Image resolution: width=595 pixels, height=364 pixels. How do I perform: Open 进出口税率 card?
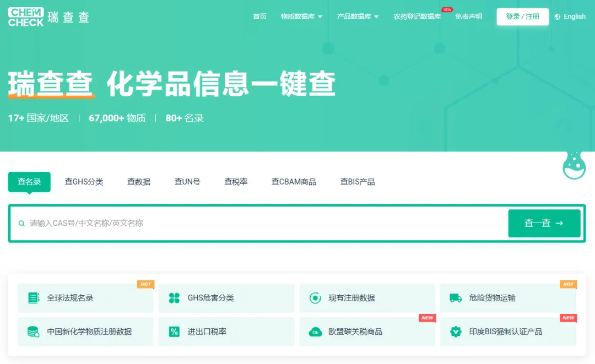click(x=226, y=332)
